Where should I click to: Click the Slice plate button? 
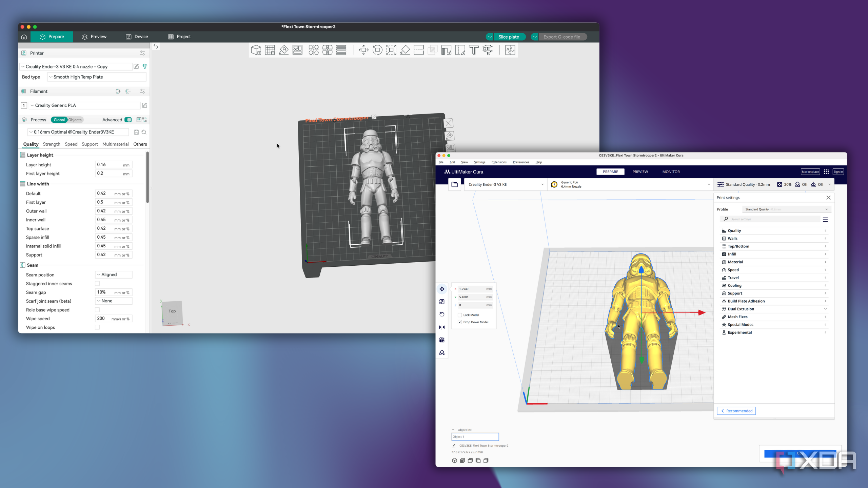[x=509, y=37]
